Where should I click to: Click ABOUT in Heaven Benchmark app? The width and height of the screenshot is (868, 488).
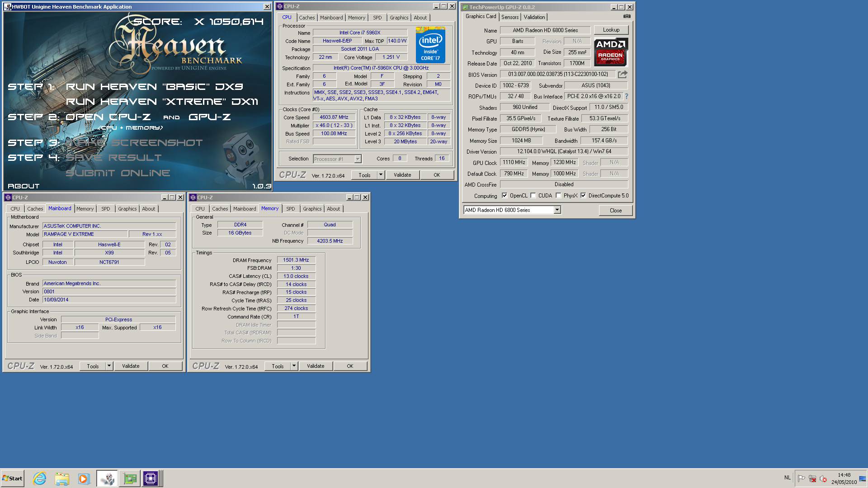(x=24, y=186)
